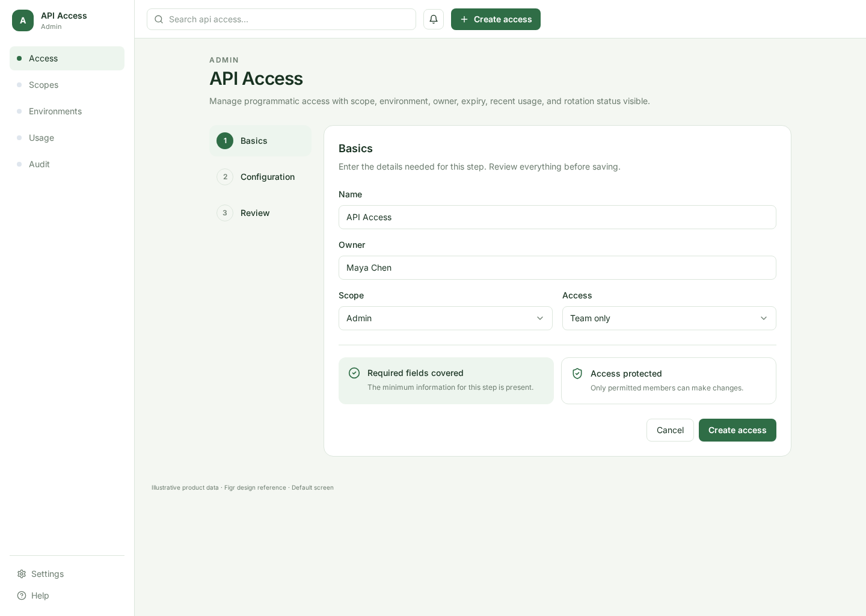Open Usage in the sidebar

point(67,138)
